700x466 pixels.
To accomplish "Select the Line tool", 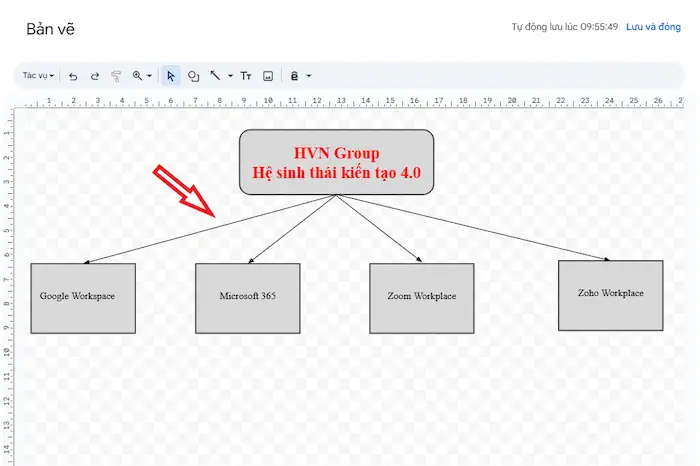I will coord(215,76).
